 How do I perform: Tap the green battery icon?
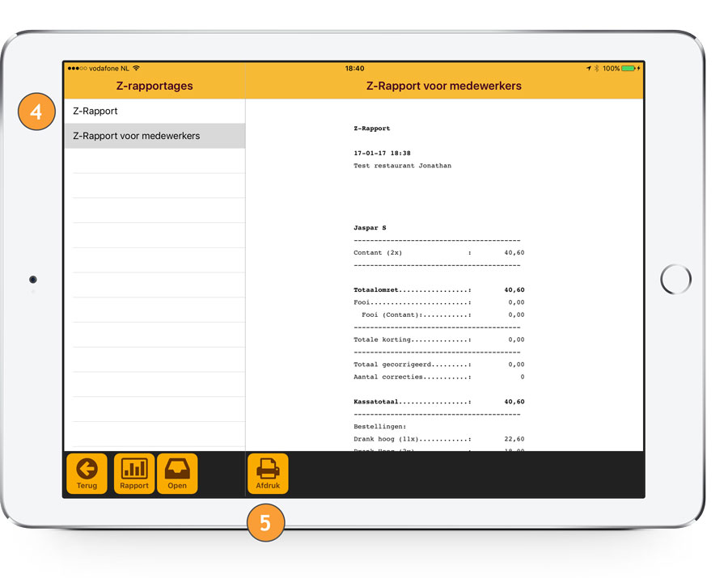coord(628,69)
